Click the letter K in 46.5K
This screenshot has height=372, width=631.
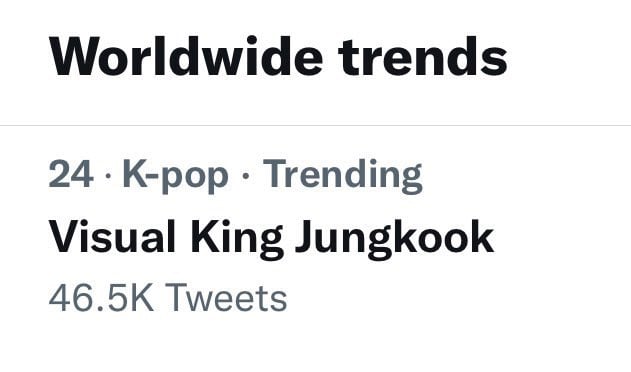click(141, 298)
